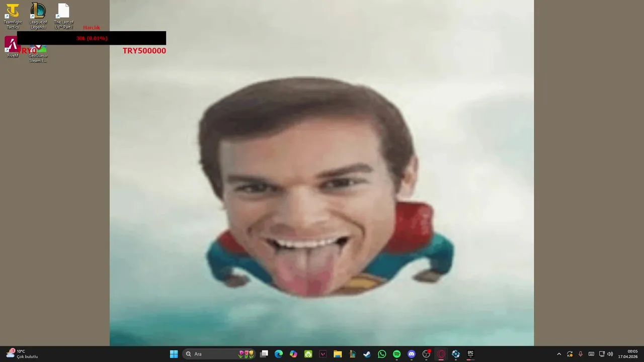Click the red Harçlık label
The image size is (644, 362).
click(x=92, y=28)
